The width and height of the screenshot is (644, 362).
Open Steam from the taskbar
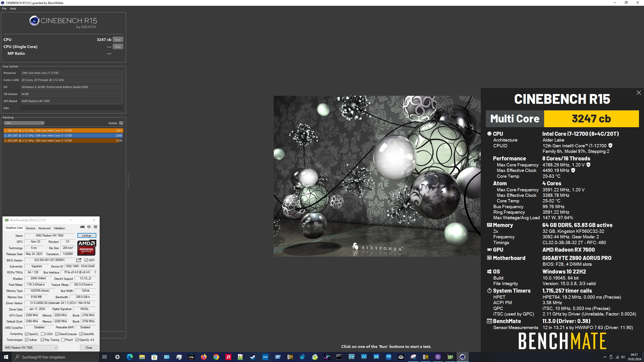pyautogui.click(x=253, y=357)
